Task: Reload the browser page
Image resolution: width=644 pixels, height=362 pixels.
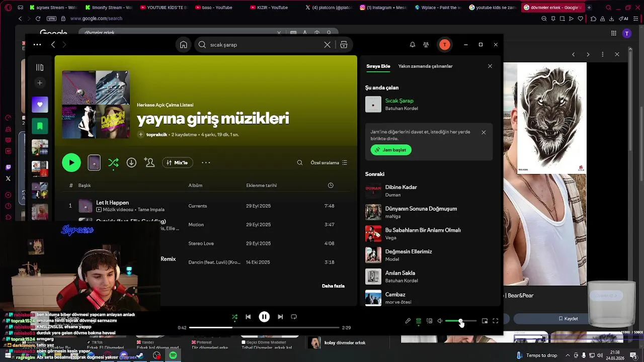Action: coord(38,19)
